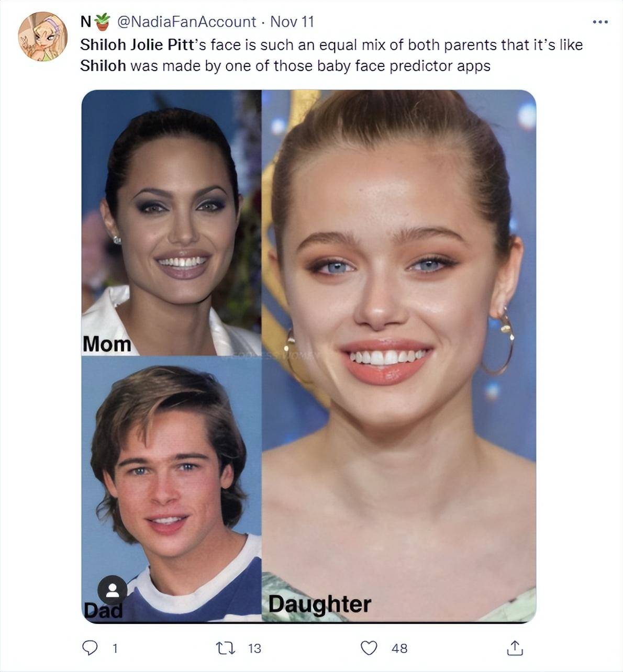The image size is (623, 672).
Task: Open the Mom photo in the collage
Action: point(171,222)
